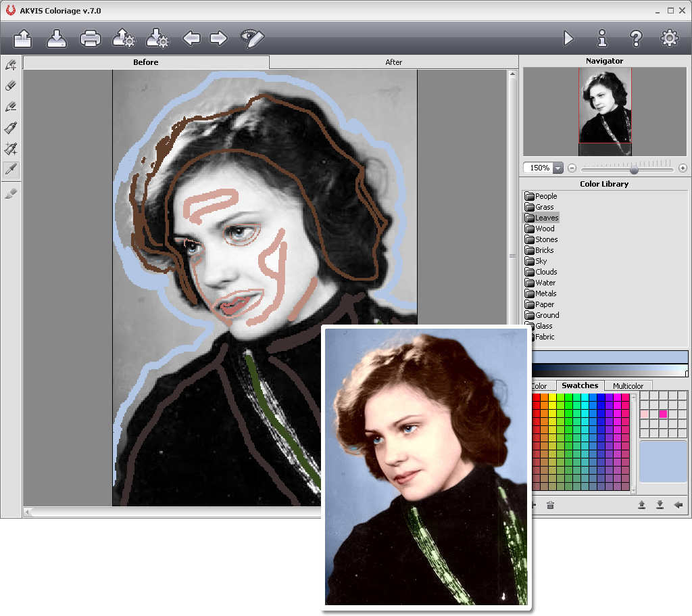
Task: Switch to the Multicolor tab
Action: (628, 386)
